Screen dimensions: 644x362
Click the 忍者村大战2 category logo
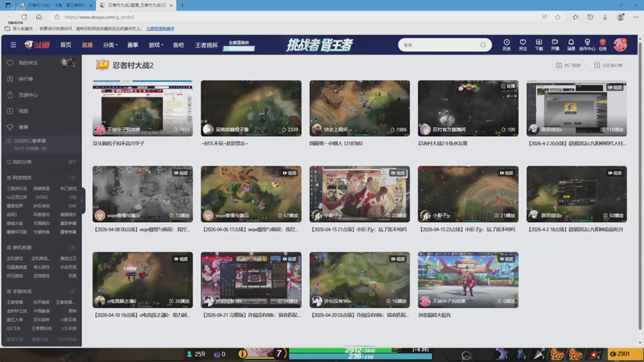(x=102, y=65)
